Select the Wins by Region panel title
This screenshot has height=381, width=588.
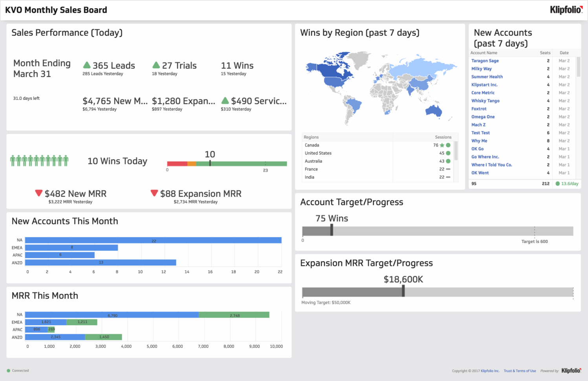[x=359, y=33]
